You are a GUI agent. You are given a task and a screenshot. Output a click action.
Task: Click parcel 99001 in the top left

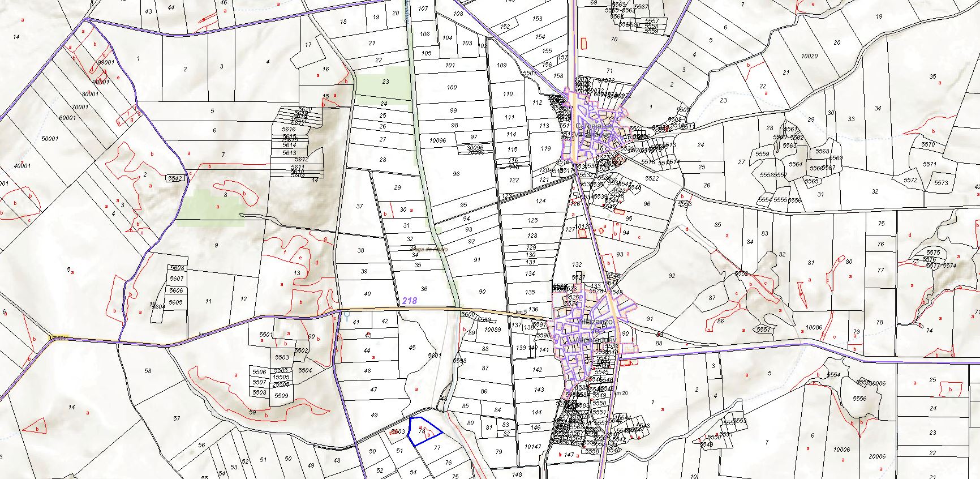point(106,63)
